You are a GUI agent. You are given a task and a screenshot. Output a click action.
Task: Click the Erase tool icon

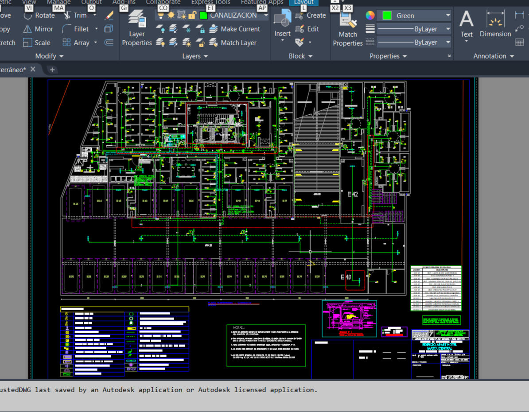(x=109, y=15)
